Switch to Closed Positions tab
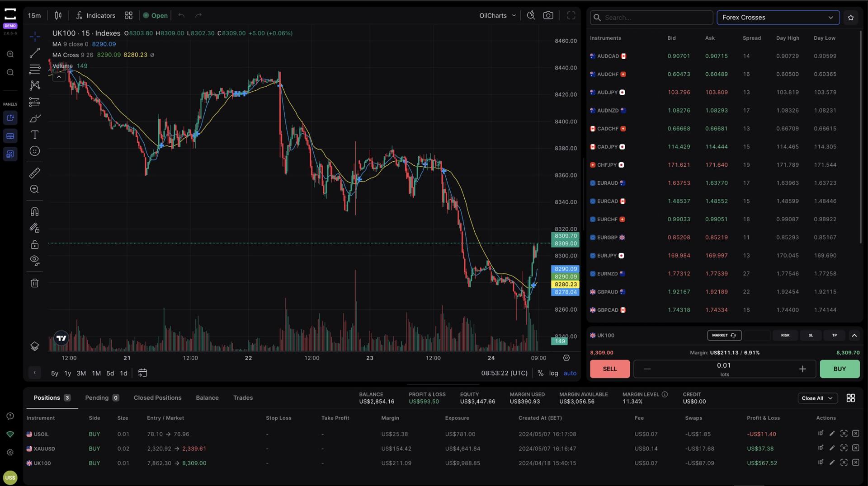Viewport: 868px width, 486px height. click(157, 397)
